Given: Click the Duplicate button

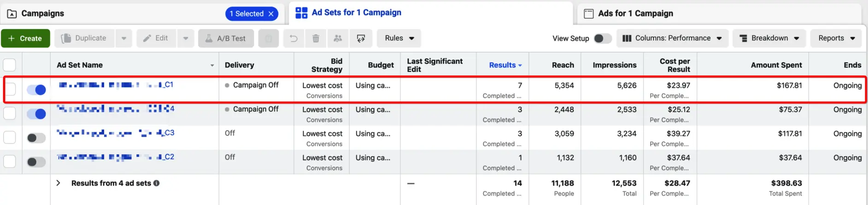Looking at the screenshot, I should pos(84,39).
